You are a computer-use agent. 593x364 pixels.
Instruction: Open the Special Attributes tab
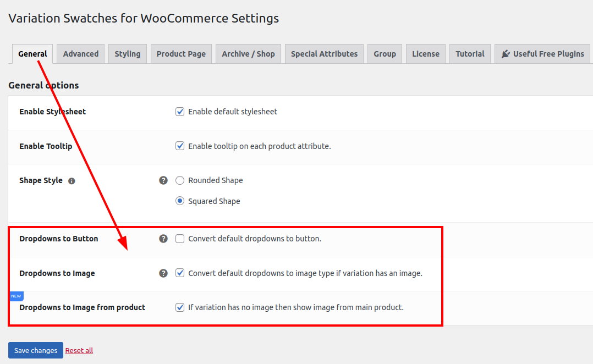point(324,54)
